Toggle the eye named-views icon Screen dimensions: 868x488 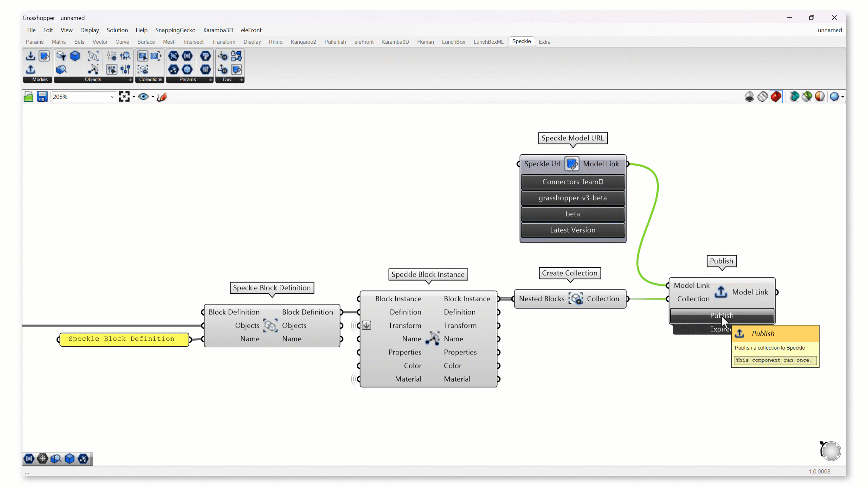coord(143,97)
